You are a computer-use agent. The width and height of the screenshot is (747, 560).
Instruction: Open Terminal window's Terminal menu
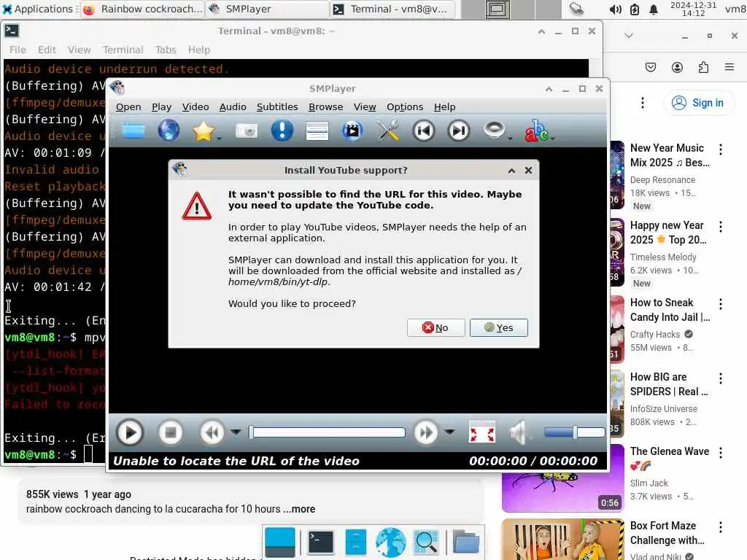pyautogui.click(x=123, y=50)
